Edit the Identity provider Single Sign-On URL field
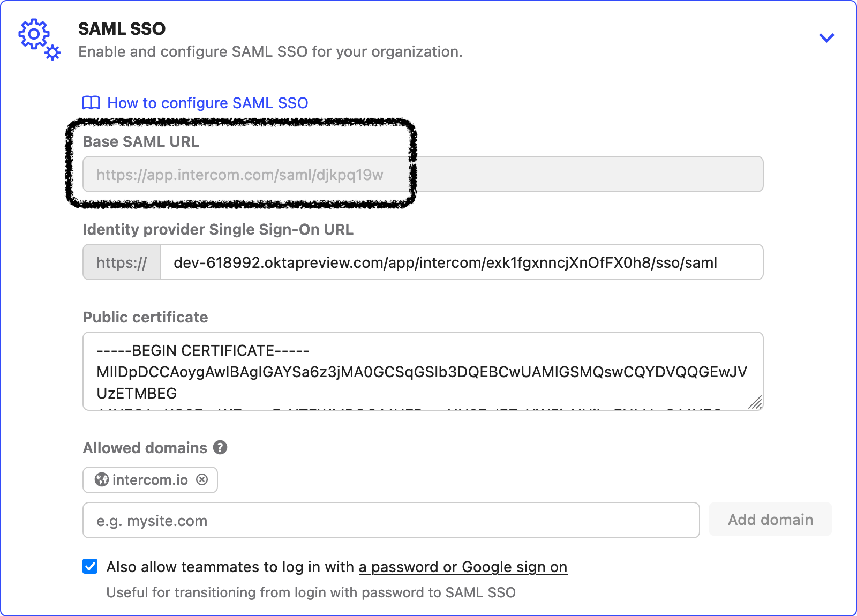Image resolution: width=857 pixels, height=616 pixels. click(462, 262)
